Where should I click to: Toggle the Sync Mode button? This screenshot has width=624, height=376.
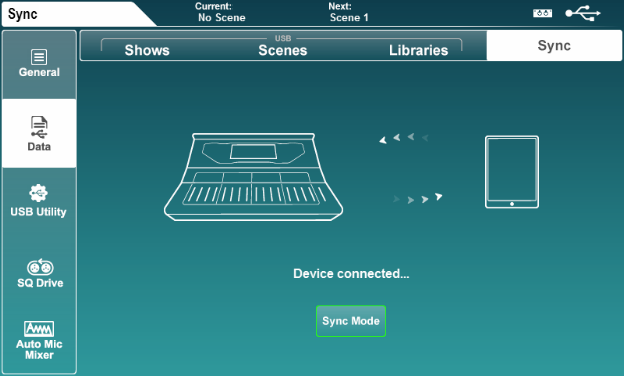351,321
